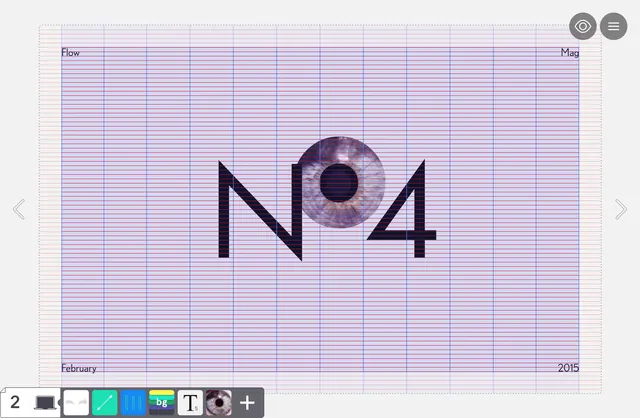The height and width of the screenshot is (418, 640).
Task: Open the blue column grid settings
Action: point(133,403)
